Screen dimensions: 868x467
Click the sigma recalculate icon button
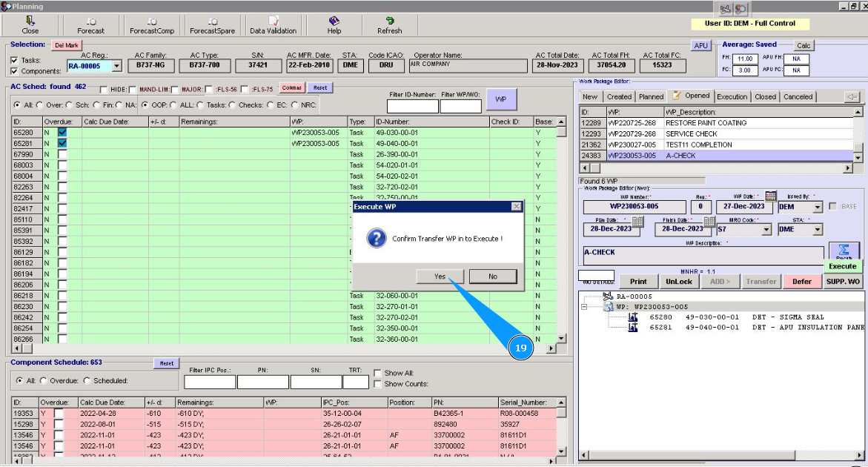(844, 251)
